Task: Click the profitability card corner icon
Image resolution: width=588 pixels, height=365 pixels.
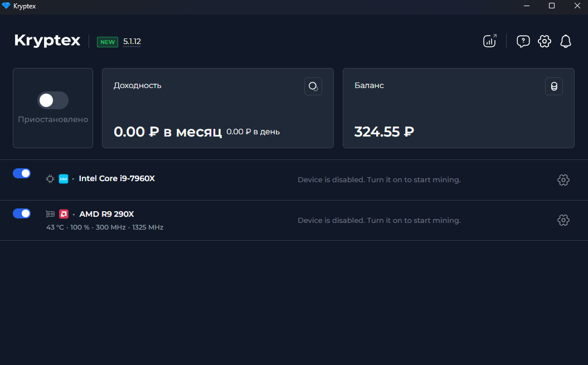Action: 313,86
